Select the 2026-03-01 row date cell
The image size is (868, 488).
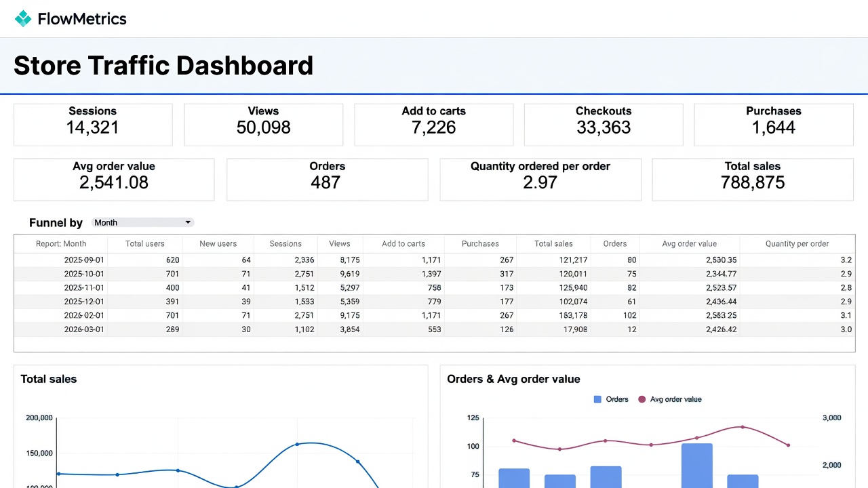click(x=84, y=329)
